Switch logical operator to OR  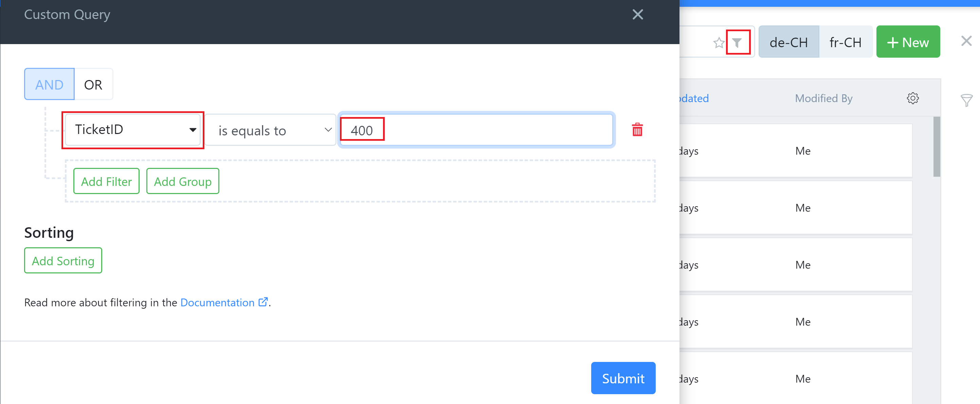click(x=93, y=84)
